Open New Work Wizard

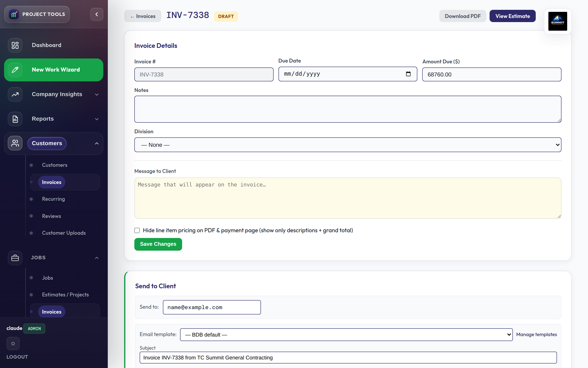point(54,70)
